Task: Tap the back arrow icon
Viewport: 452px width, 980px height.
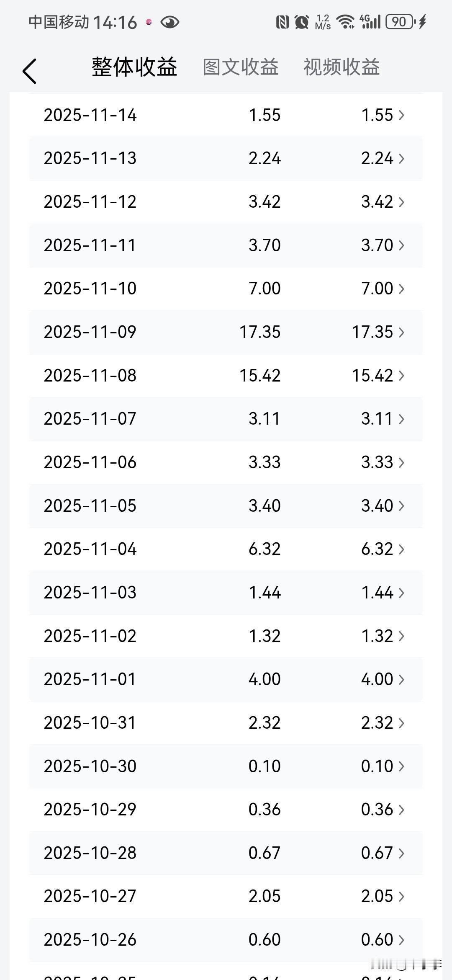Action: click(x=29, y=71)
